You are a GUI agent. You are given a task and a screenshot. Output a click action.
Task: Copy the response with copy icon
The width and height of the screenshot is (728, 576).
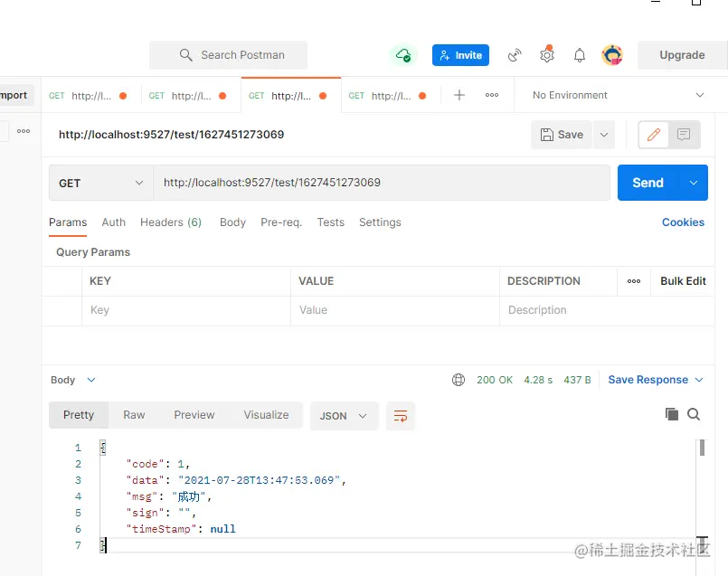coord(671,414)
